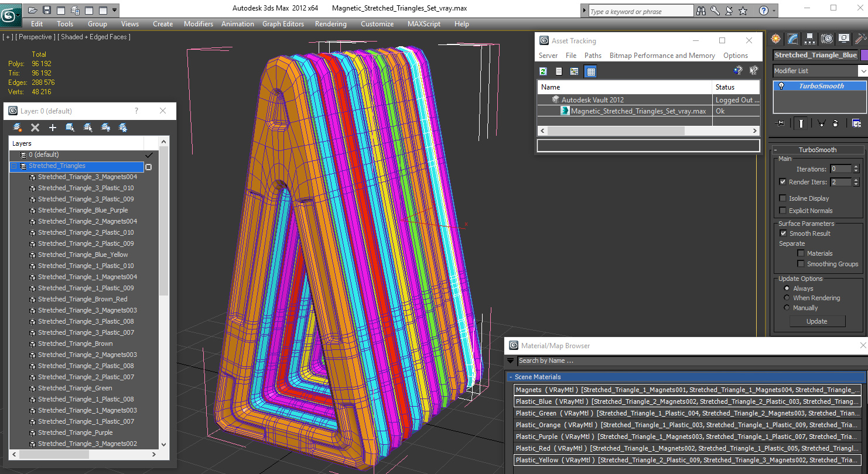Image resolution: width=868 pixels, height=474 pixels.
Task: Click the Update button
Action: pyautogui.click(x=816, y=321)
